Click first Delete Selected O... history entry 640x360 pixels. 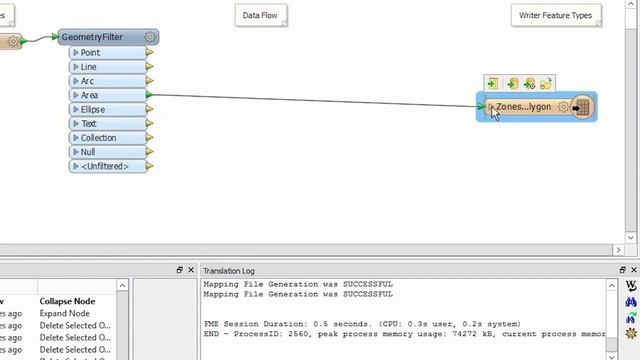(x=75, y=326)
